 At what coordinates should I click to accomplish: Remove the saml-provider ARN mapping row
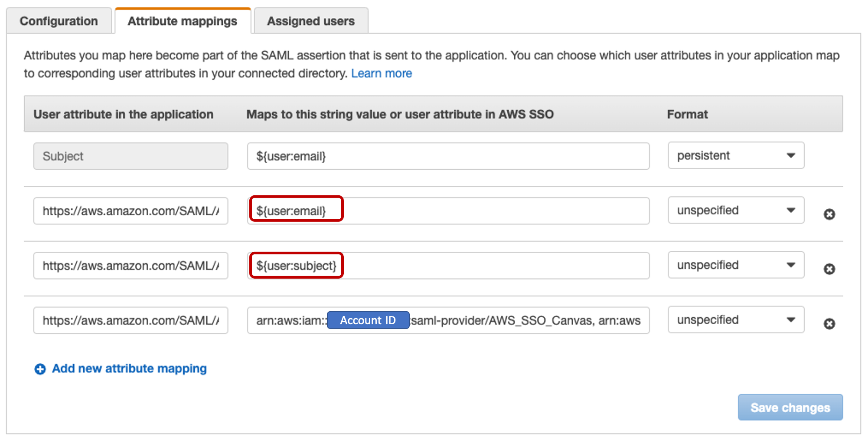[x=829, y=324]
